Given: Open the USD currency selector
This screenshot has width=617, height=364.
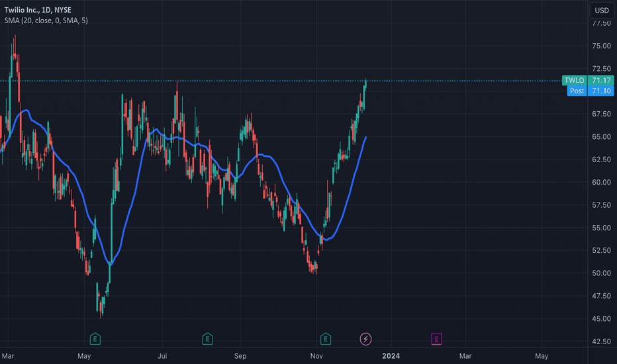Looking at the screenshot, I should coord(602,10).
